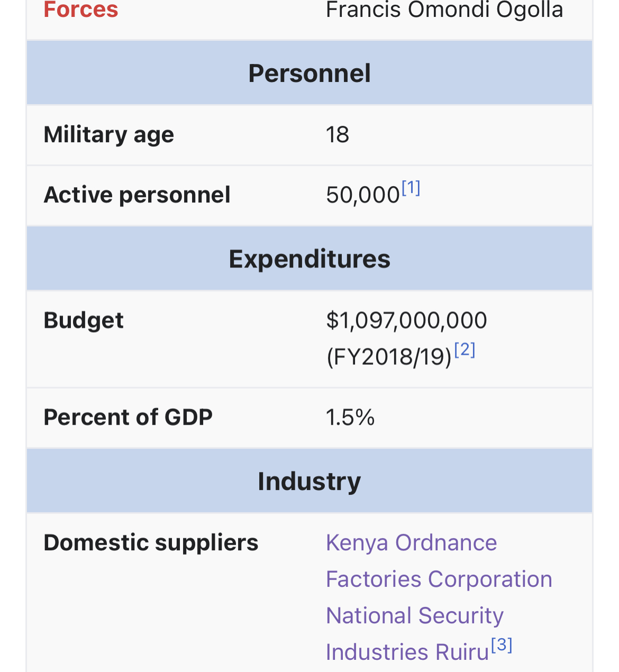Select the 50,000 active personnel figure
619x672 pixels.
point(363,195)
